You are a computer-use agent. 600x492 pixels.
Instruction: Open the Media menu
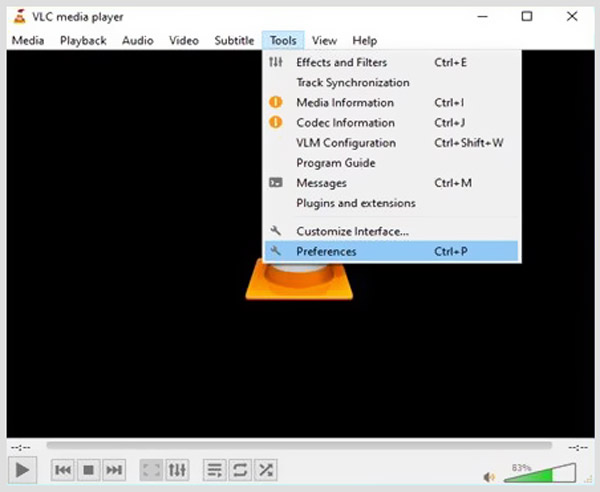click(x=27, y=40)
